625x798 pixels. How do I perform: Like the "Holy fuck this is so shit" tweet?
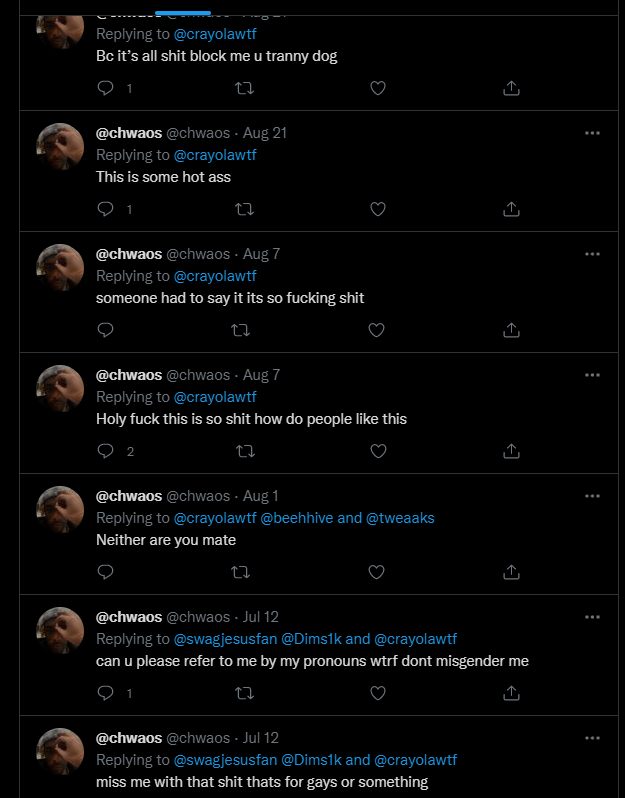pos(377,451)
